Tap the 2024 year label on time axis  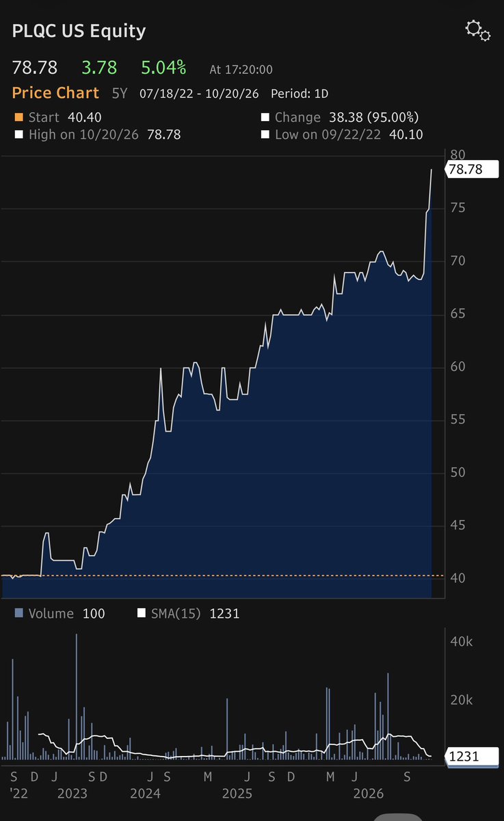pyautogui.click(x=144, y=794)
